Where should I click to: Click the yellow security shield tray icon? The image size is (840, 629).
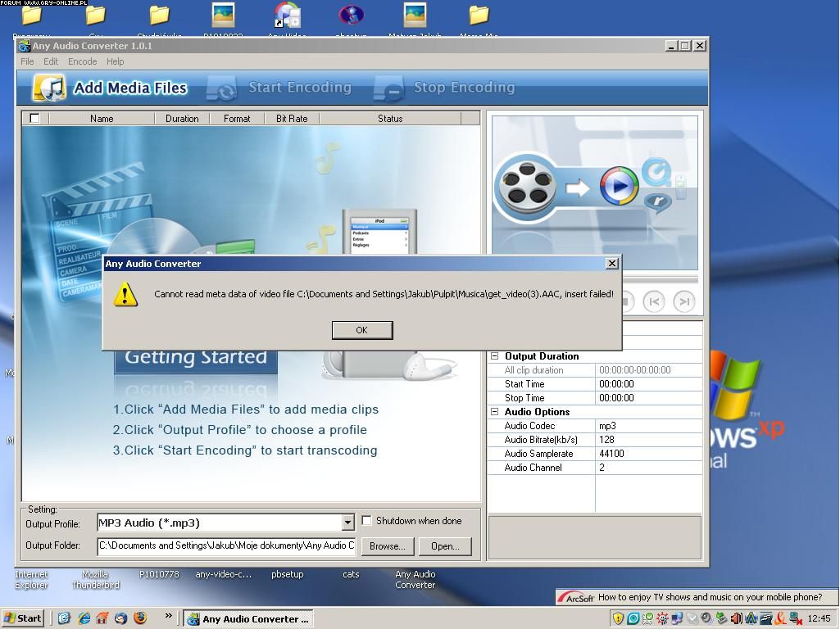point(618,618)
